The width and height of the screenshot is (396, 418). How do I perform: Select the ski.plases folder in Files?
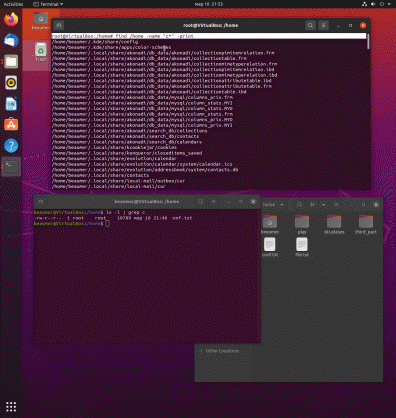coord(334,225)
